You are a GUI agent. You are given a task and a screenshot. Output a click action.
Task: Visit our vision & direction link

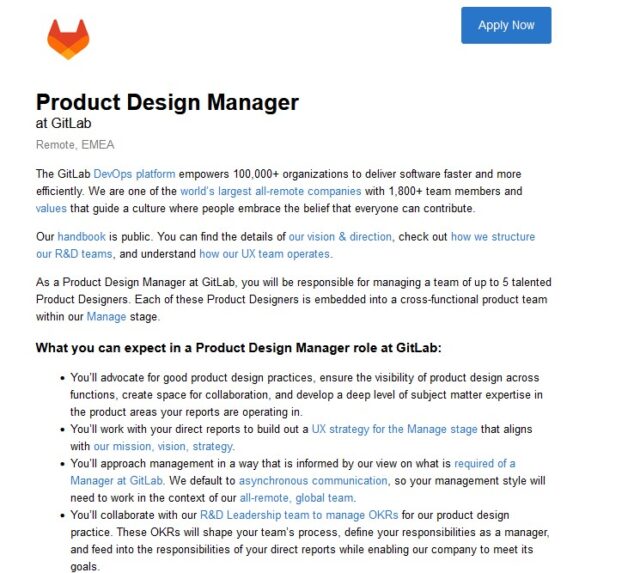click(340, 237)
